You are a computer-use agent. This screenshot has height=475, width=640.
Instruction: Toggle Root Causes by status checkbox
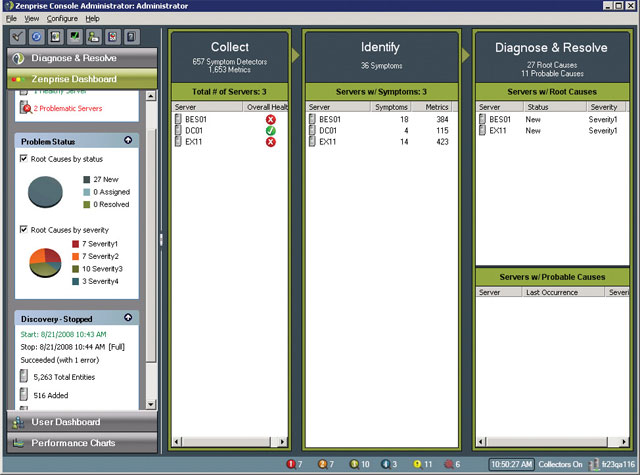point(24,158)
